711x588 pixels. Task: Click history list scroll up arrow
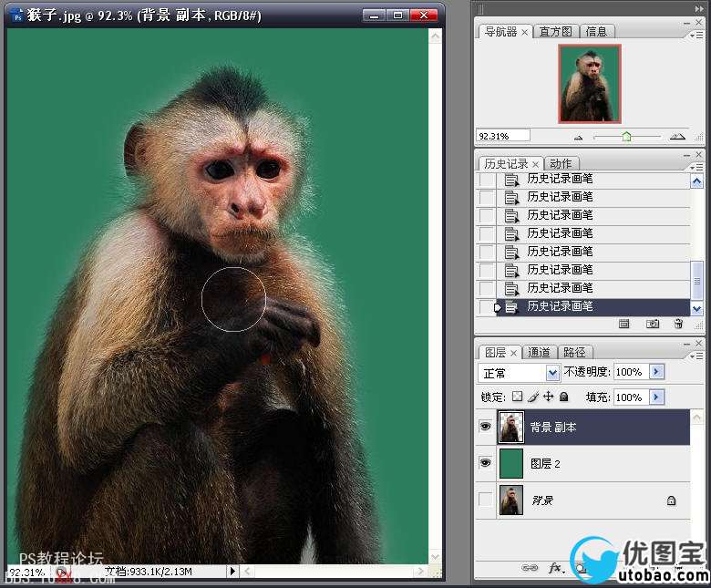tap(696, 181)
